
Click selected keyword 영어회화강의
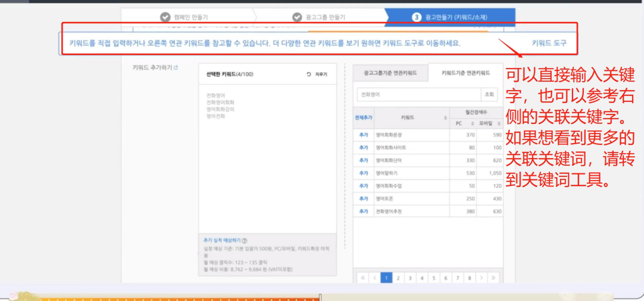click(x=221, y=109)
